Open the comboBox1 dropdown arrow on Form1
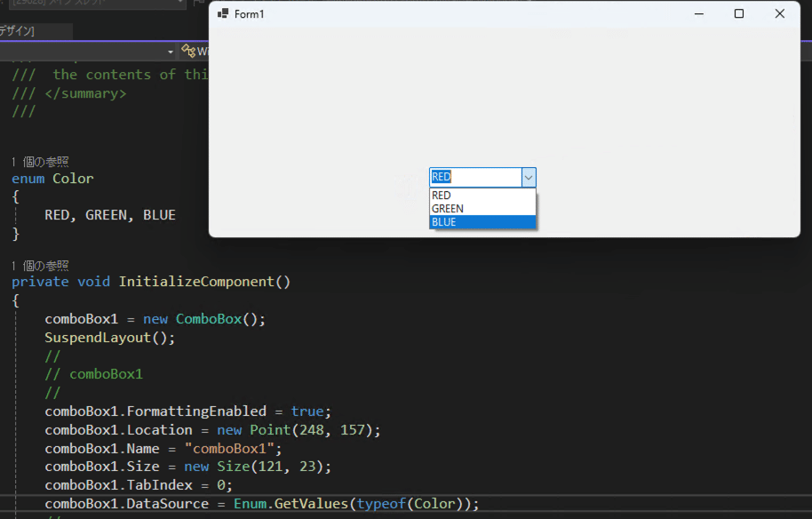 point(529,177)
